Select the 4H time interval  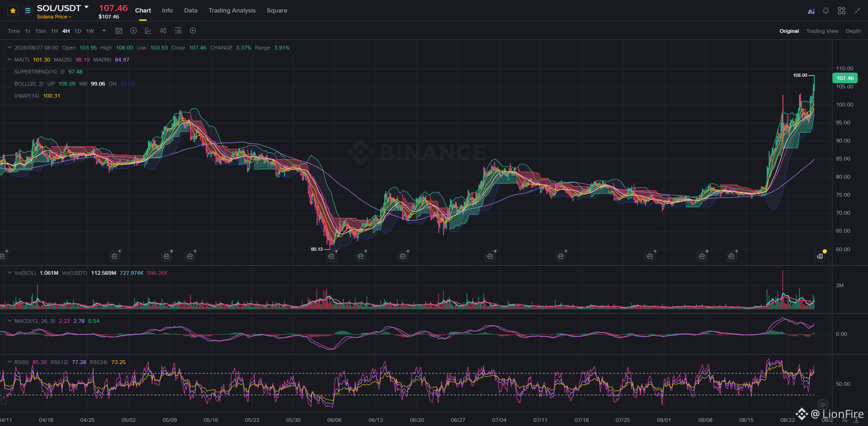[66, 31]
